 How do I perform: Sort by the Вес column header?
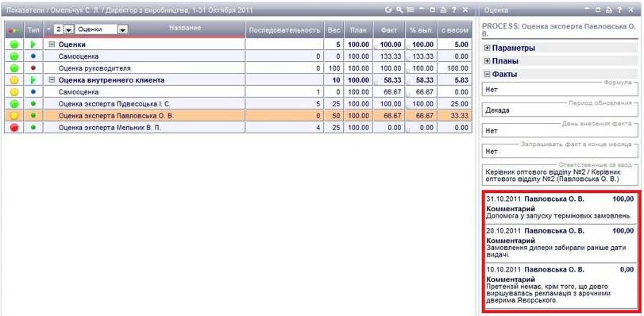pyautogui.click(x=334, y=30)
